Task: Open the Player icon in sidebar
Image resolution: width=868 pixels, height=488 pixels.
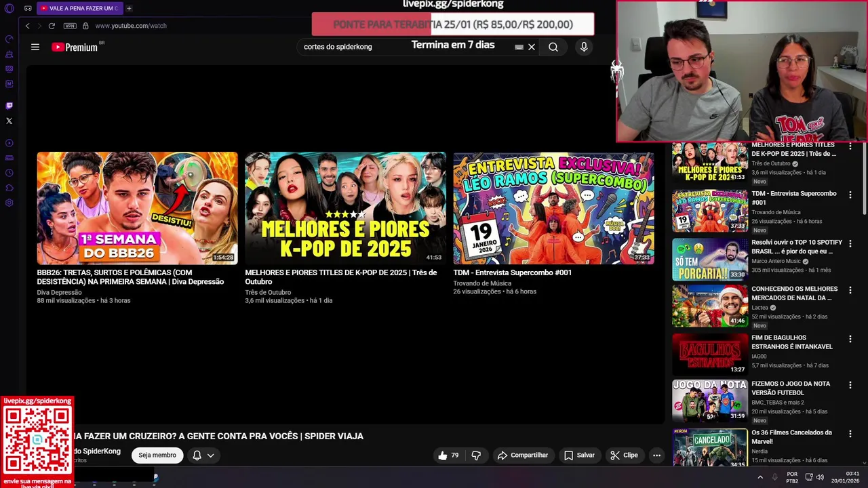Action: pos(9,143)
